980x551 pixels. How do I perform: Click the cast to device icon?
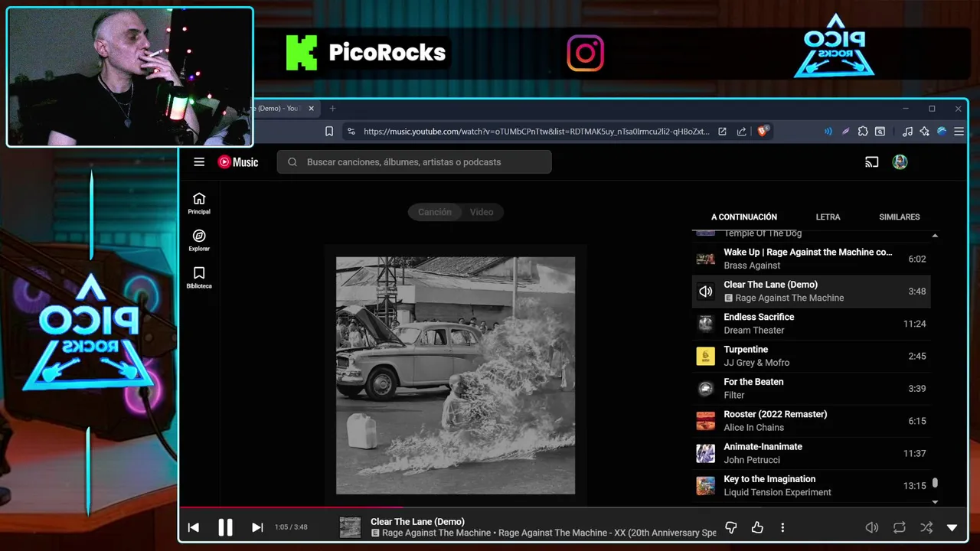(871, 162)
